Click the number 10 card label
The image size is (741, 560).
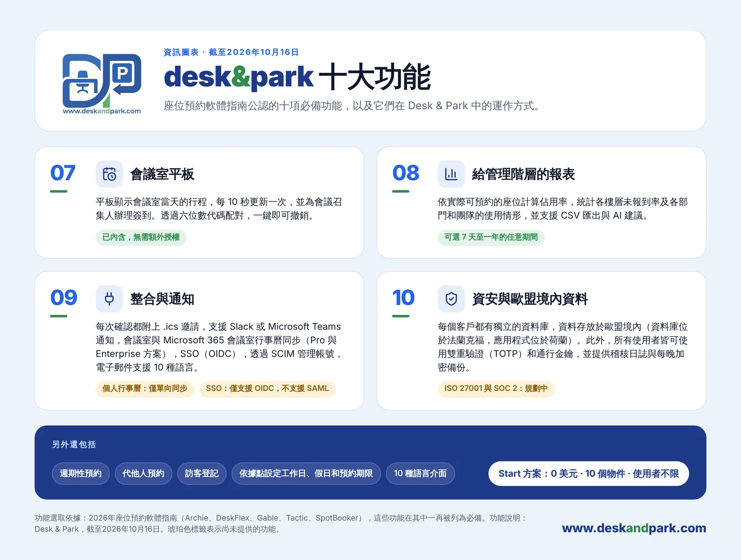[x=403, y=297]
